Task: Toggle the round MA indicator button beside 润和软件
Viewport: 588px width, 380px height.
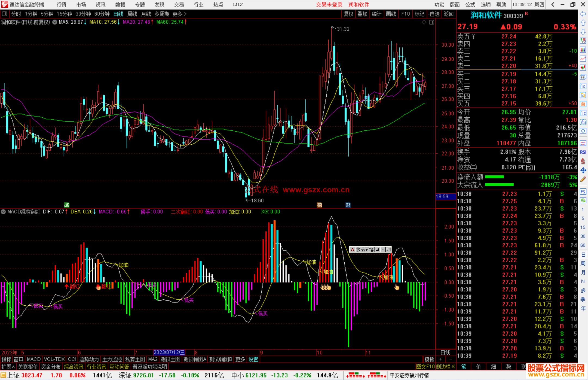Action: coord(55,22)
